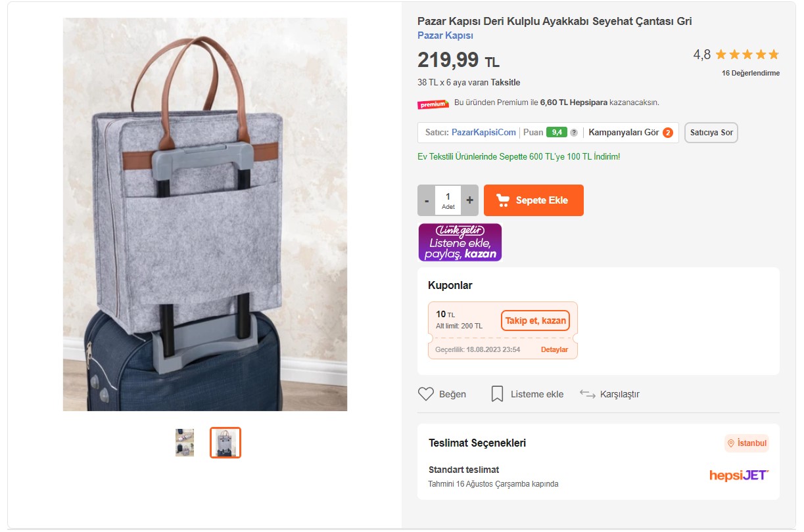Click the İstanbul location pin icon

pyautogui.click(x=730, y=443)
